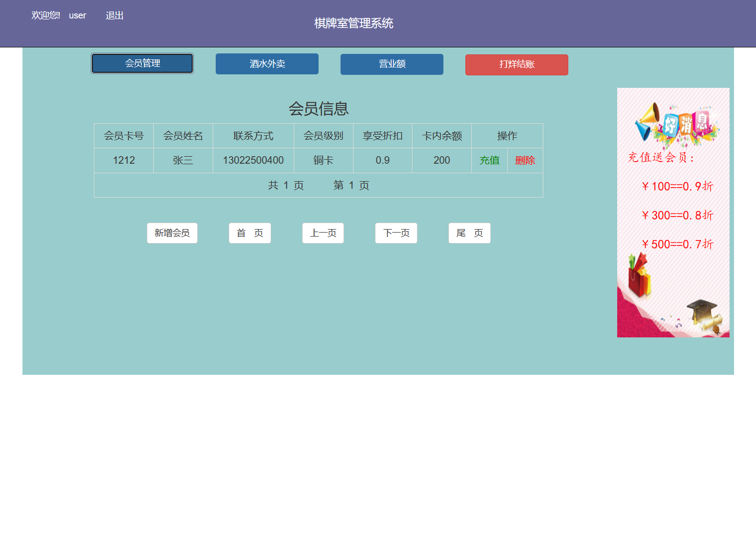Screen dimensions: 756x554
Task: Click 退出 to log out
Action: point(114,15)
